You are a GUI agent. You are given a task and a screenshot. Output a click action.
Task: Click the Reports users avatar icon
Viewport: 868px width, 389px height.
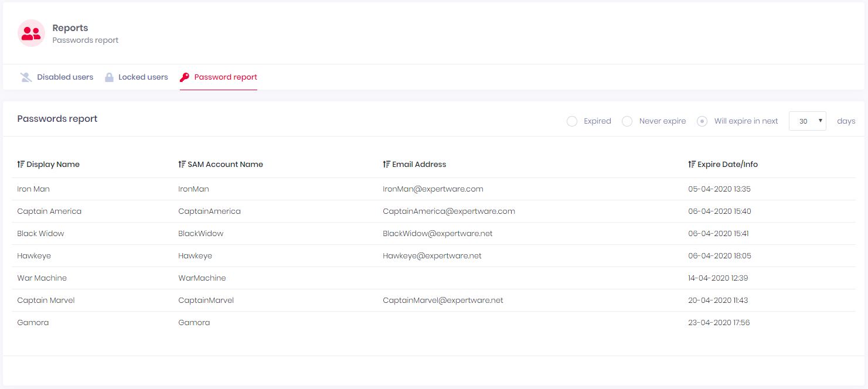[x=31, y=33]
